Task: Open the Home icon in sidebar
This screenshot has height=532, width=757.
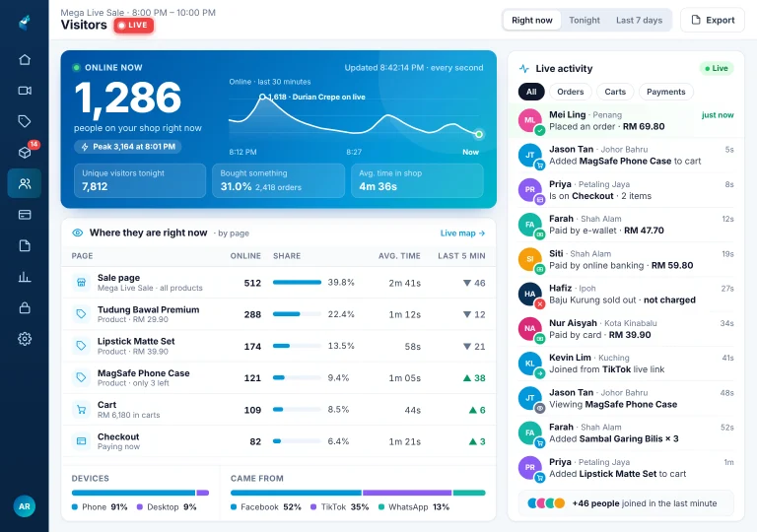Action: pyautogui.click(x=25, y=59)
